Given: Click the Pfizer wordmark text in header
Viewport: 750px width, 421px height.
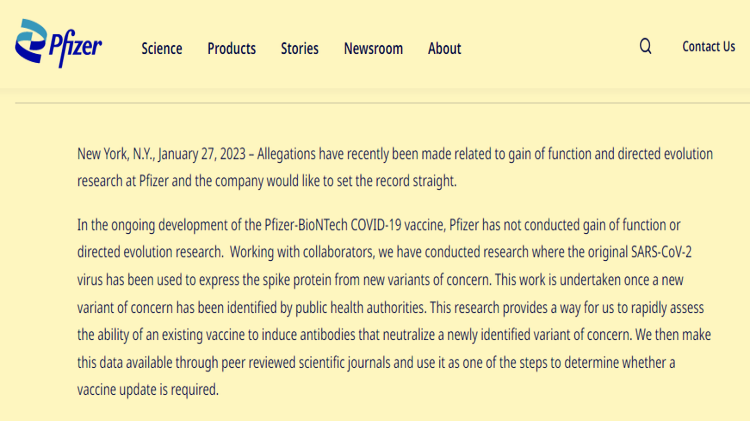Looking at the screenshot, I should (76, 49).
